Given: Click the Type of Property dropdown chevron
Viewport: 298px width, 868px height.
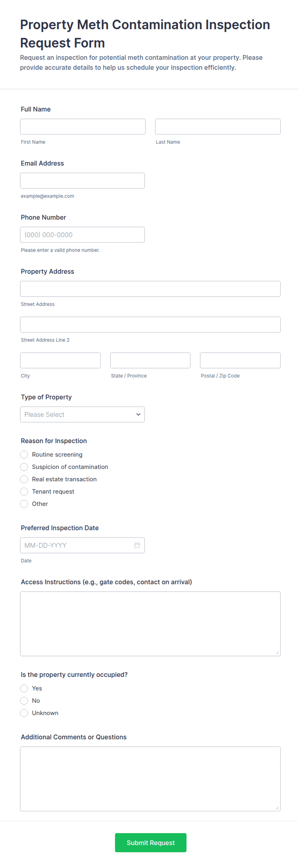Looking at the screenshot, I should 138,415.
